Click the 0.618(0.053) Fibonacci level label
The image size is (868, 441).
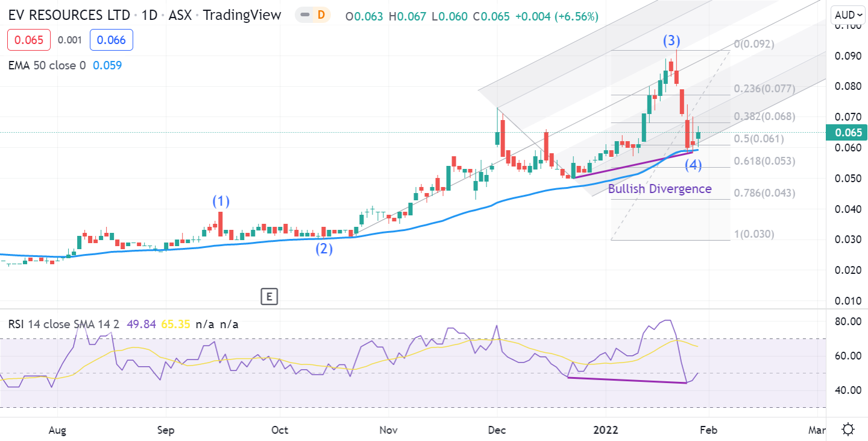(x=764, y=161)
